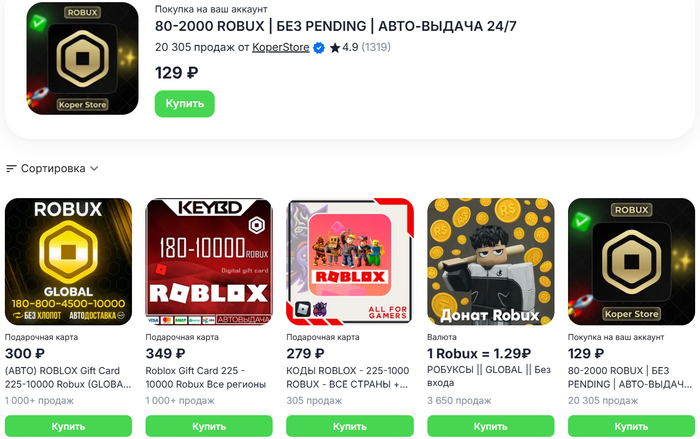This screenshot has height=439, width=700.
Task: Click the verified badge beside KoperStore
Action: (x=319, y=47)
